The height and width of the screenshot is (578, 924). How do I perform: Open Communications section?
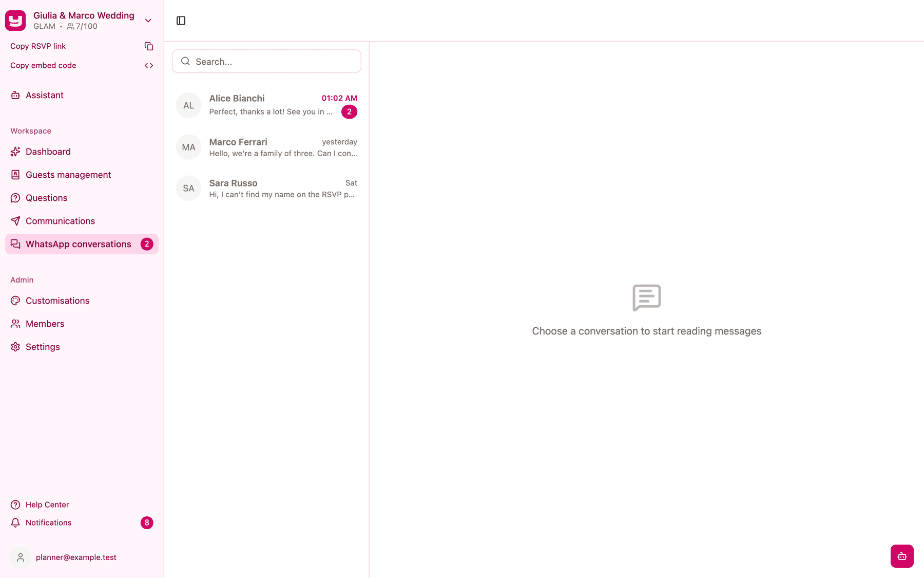[x=82, y=221]
